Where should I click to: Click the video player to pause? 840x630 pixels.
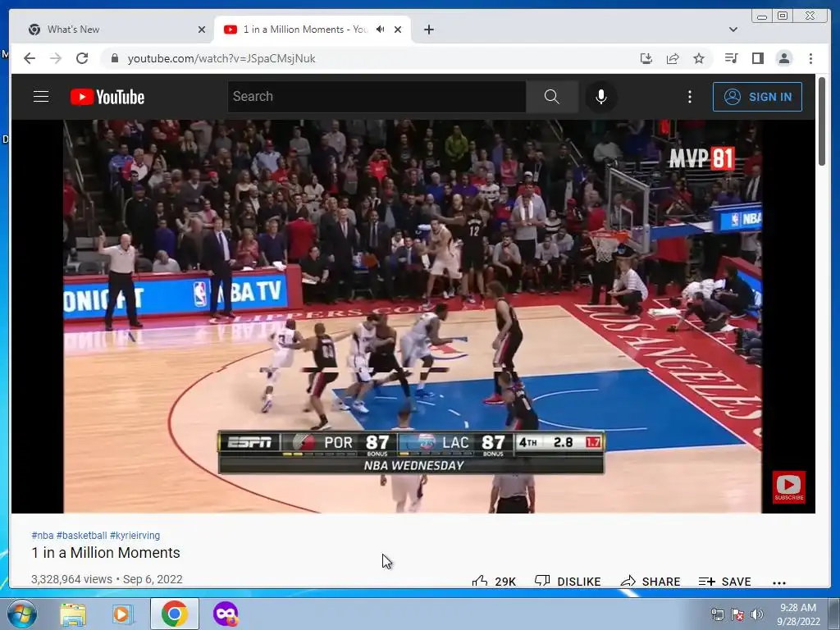[413, 316]
